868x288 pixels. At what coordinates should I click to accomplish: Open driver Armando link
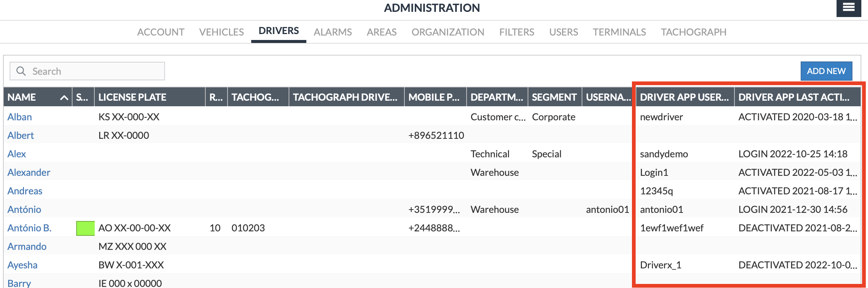click(x=27, y=247)
